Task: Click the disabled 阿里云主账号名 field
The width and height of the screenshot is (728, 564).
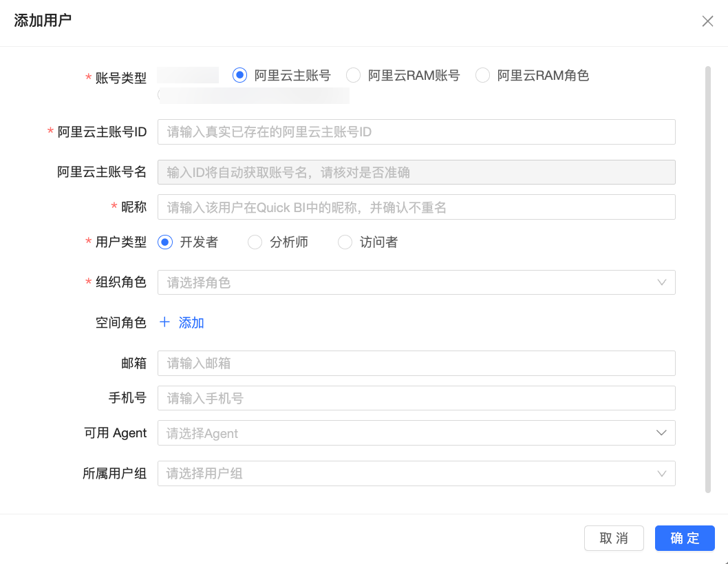Action: 416,172
